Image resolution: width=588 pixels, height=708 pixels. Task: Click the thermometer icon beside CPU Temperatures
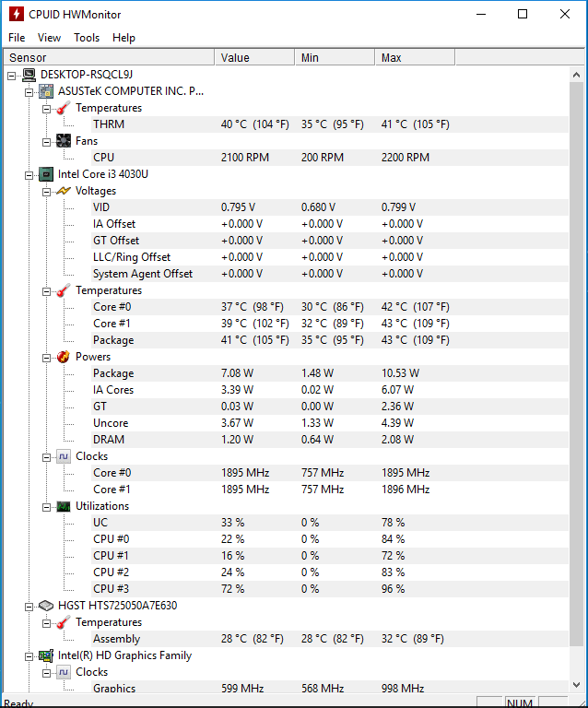(x=64, y=290)
